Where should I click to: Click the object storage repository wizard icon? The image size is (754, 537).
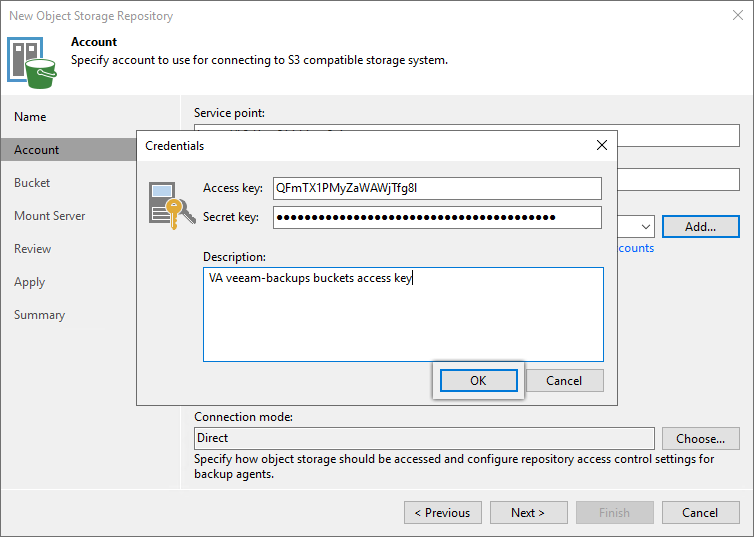pos(33,60)
